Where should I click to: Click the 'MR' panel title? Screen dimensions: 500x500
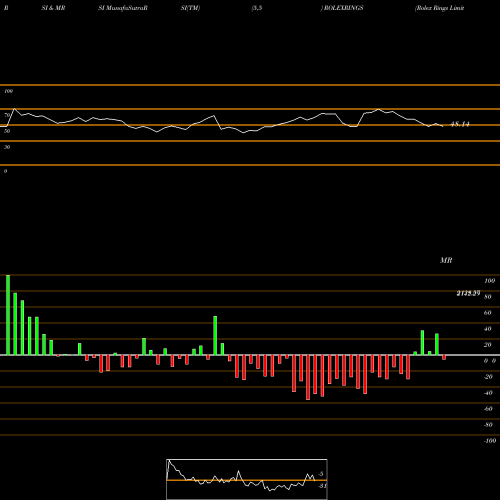pyautogui.click(x=446, y=260)
